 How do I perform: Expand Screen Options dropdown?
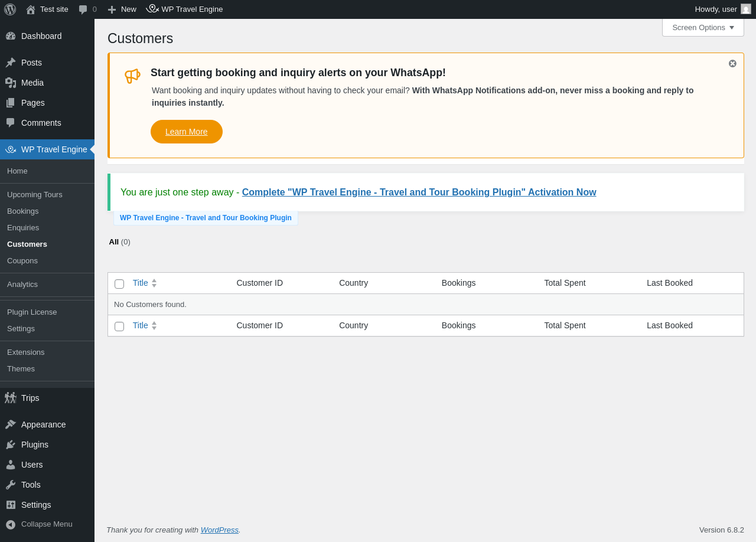click(x=703, y=28)
